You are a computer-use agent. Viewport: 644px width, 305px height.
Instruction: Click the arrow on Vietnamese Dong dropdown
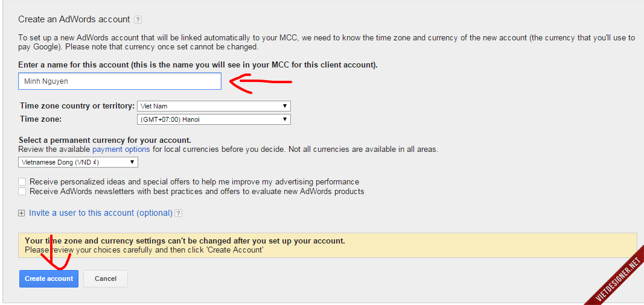(132, 162)
